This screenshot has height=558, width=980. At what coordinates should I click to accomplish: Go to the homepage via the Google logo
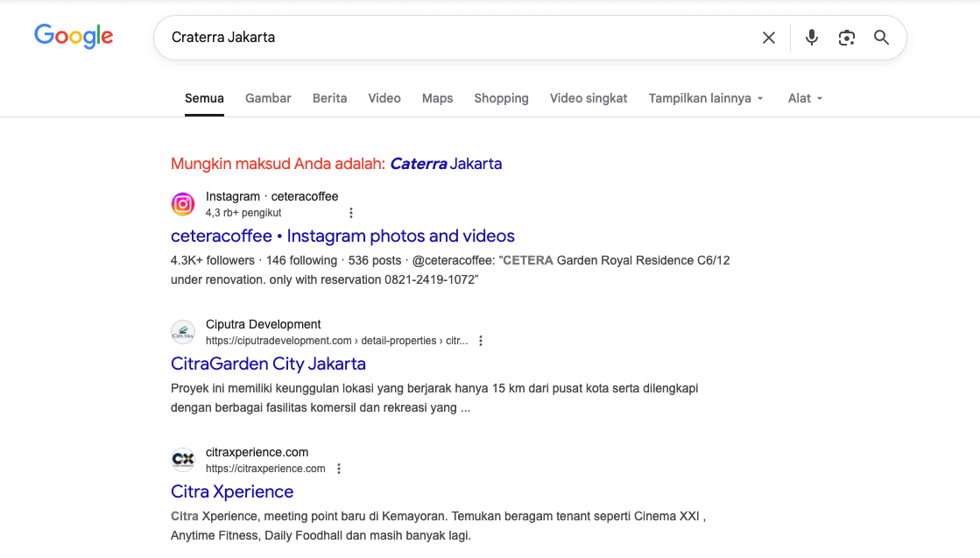click(x=74, y=37)
